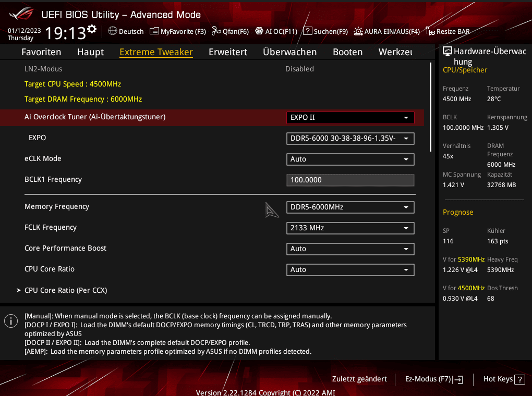
Task: Click the info icon in help panel
Action: point(11,321)
